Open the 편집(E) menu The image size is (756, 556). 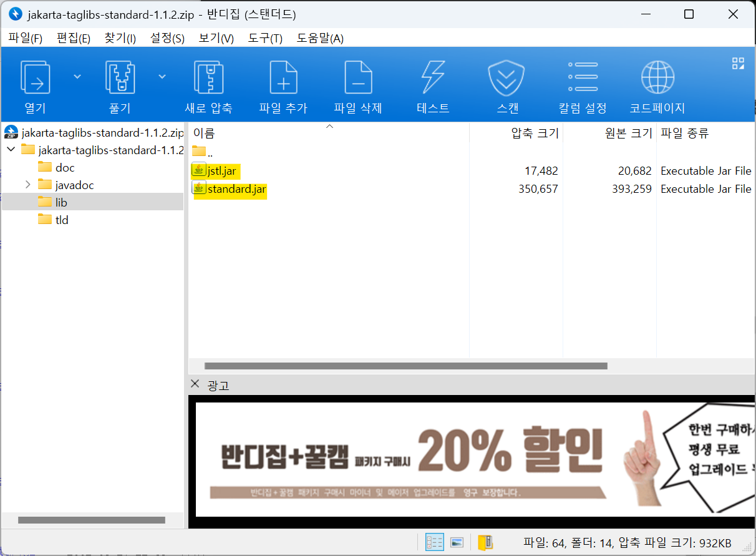pyautogui.click(x=74, y=38)
